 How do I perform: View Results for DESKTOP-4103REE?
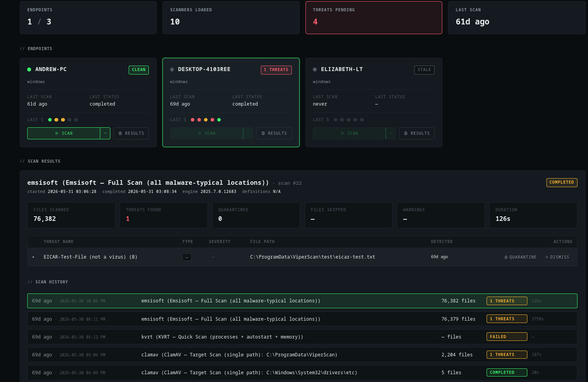click(x=274, y=133)
